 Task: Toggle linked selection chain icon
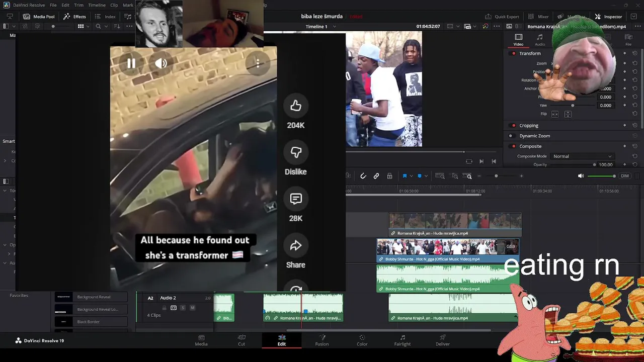pos(376,176)
